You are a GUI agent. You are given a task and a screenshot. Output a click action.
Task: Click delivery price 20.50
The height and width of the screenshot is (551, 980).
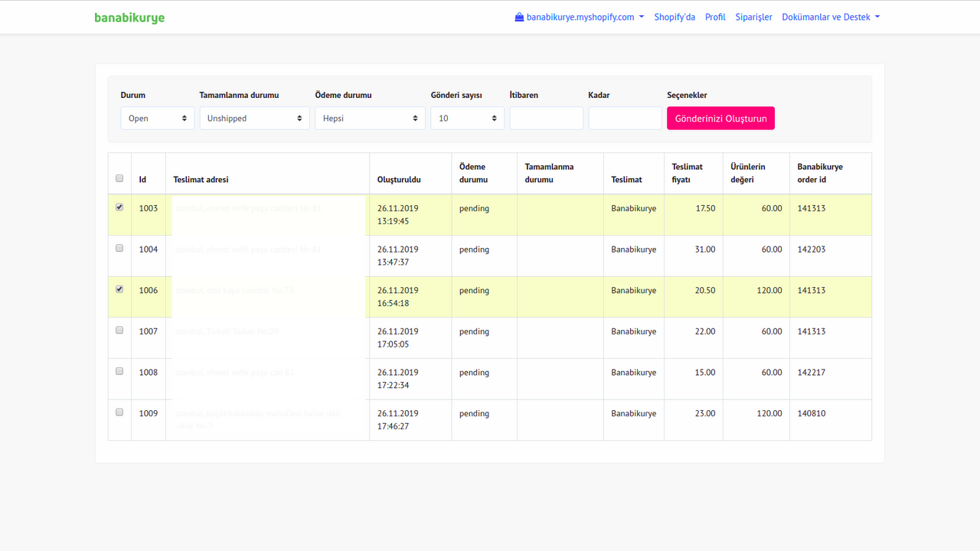(x=705, y=291)
